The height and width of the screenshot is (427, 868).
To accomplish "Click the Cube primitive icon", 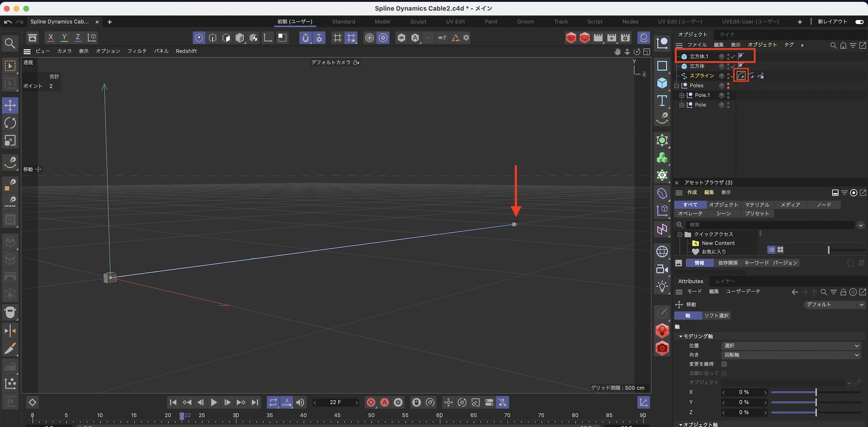I will tap(662, 83).
